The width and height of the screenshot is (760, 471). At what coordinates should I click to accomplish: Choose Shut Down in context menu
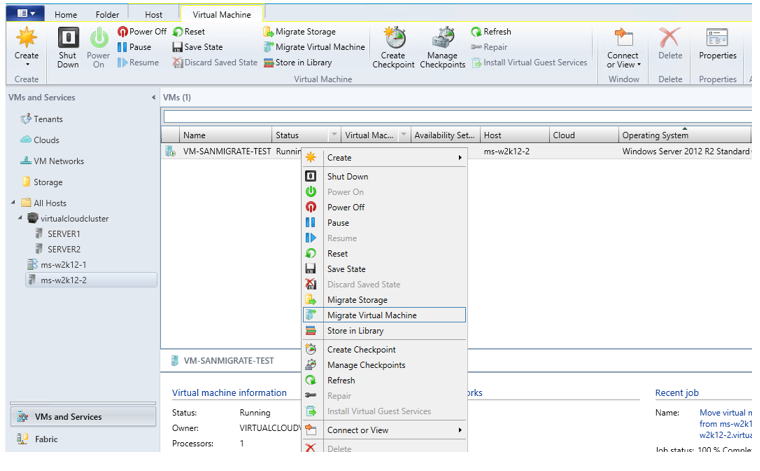pos(384,176)
